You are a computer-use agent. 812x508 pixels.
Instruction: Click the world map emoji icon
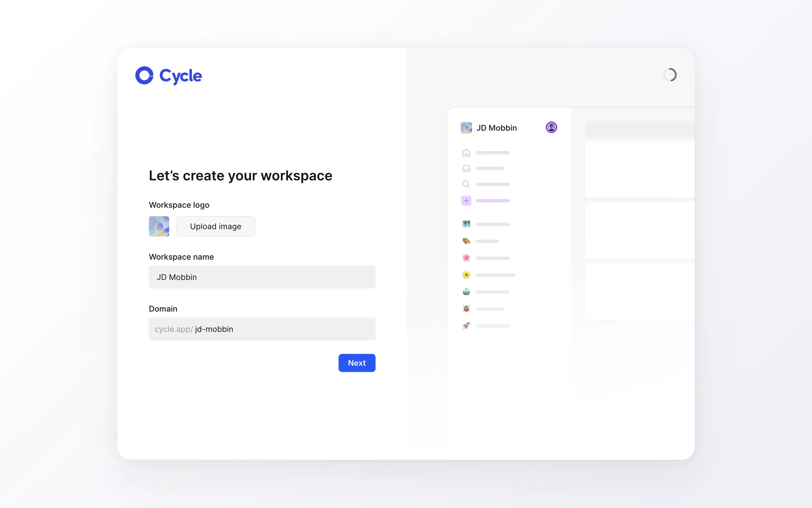pos(466,224)
